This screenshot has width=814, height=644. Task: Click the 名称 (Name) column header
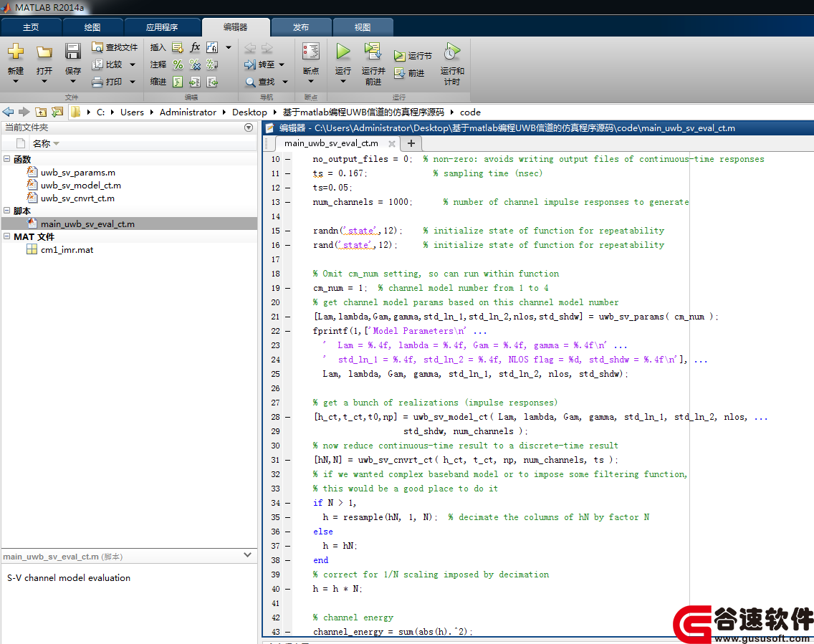pos(42,144)
